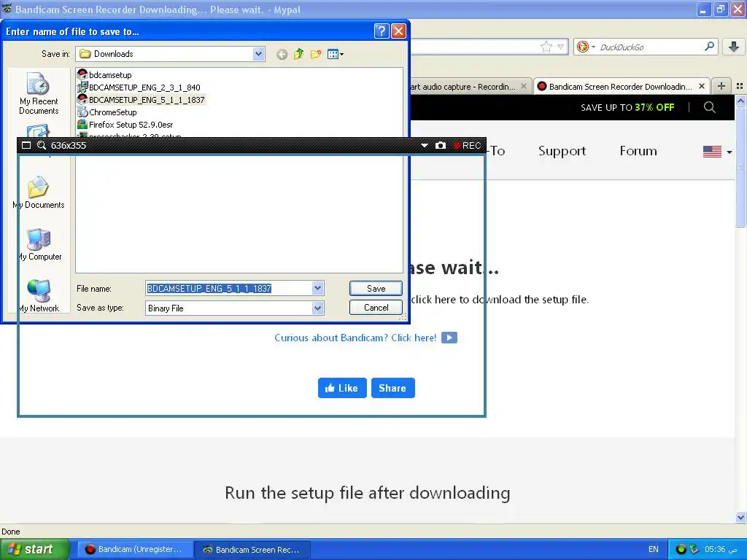Click the browser downloads arrow icon
The height and width of the screenshot is (560, 747).
pyautogui.click(x=734, y=47)
